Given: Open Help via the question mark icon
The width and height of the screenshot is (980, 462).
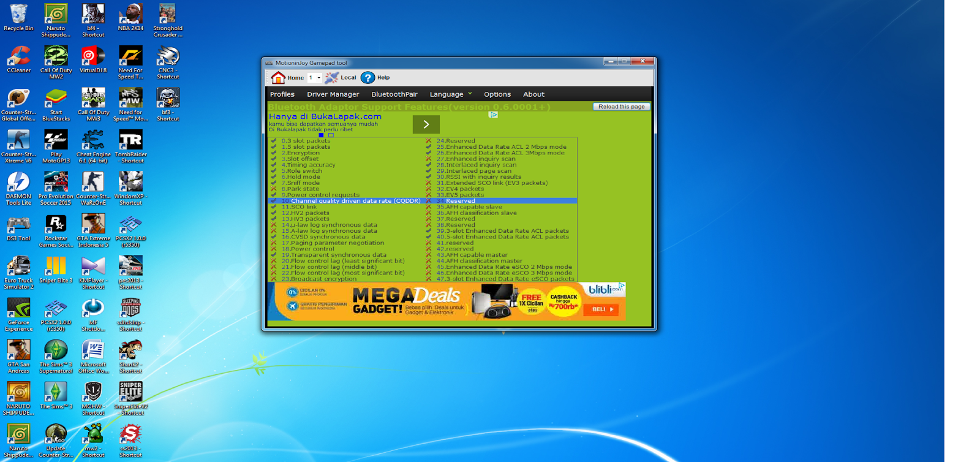Looking at the screenshot, I should click(x=367, y=77).
